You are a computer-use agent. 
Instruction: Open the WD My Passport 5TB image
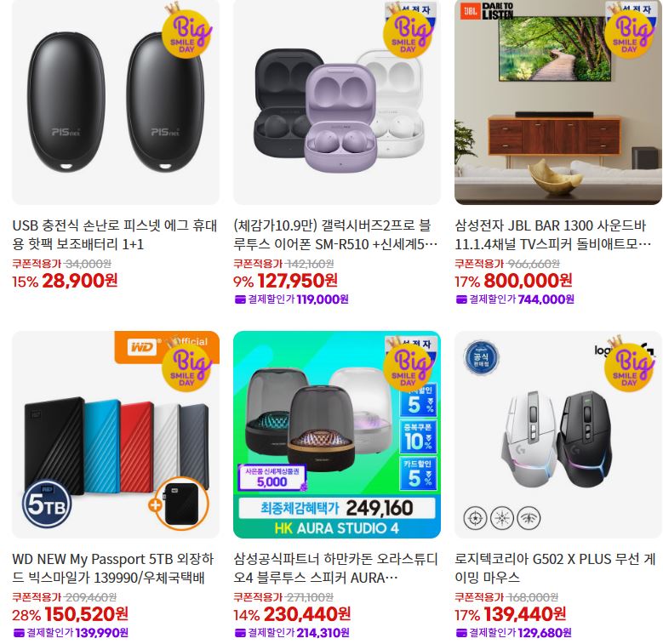(116, 435)
